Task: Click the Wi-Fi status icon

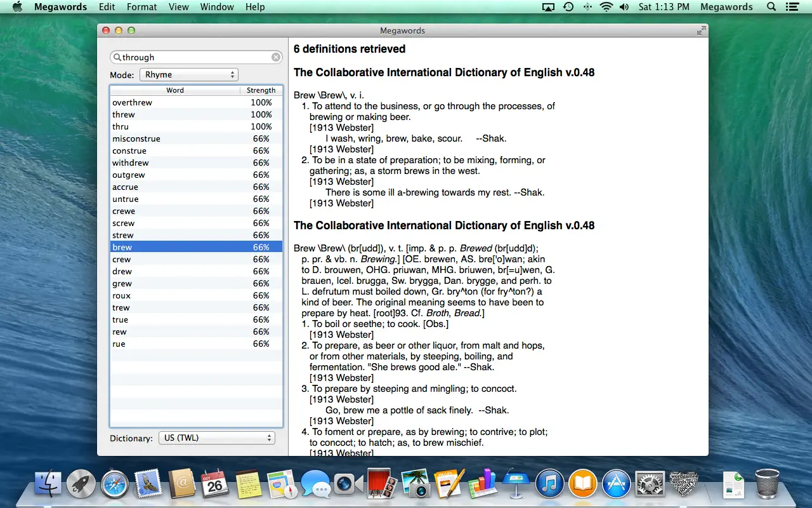Action: [606, 7]
